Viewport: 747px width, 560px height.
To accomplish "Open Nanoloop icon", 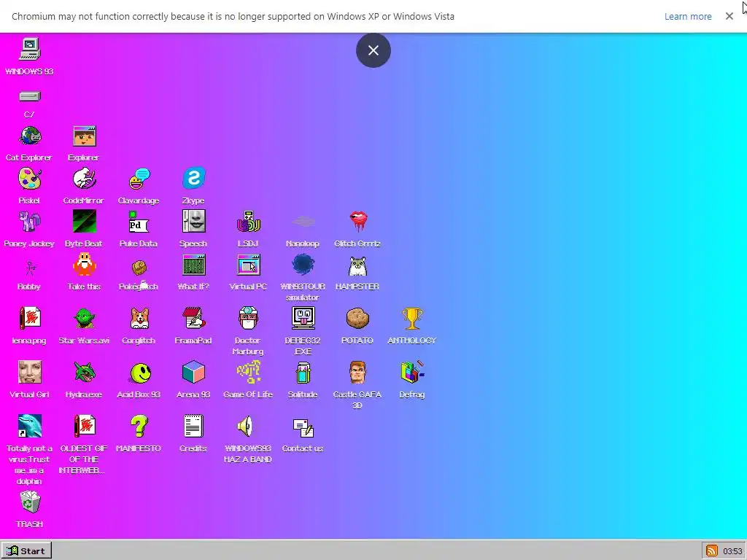I will point(303,222).
